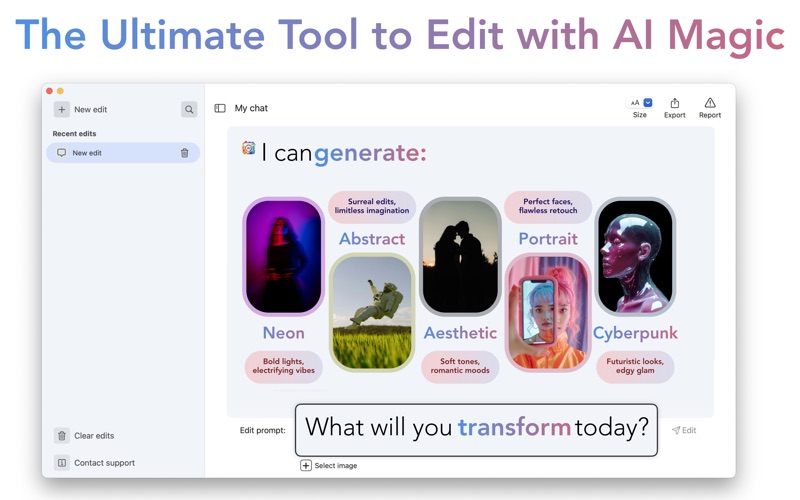Viewport: 800px width, 500px height.
Task: Click 'Soft tones, romantic moods' pill
Action: point(460,366)
